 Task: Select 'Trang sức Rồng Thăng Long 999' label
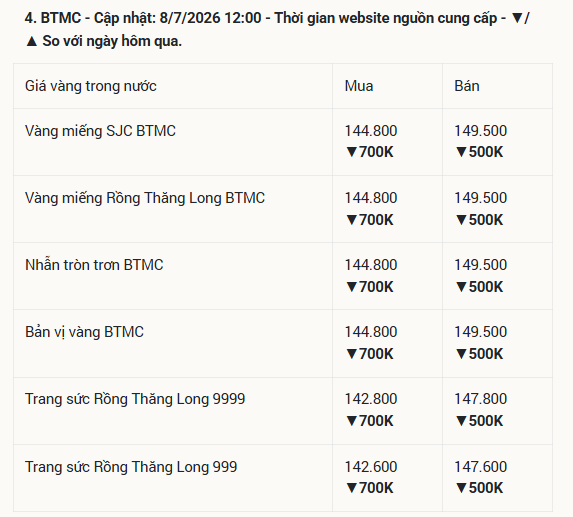[x=131, y=467]
